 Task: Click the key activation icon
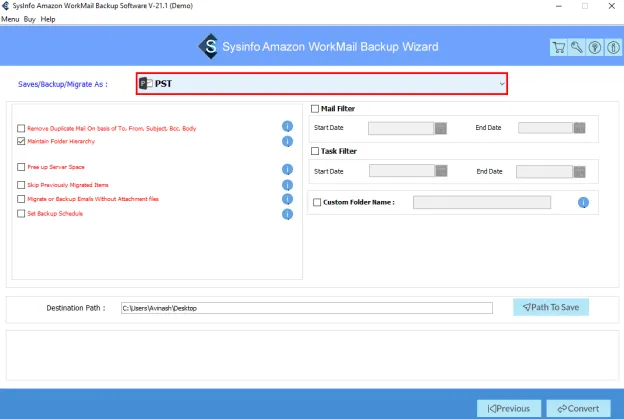pos(575,47)
